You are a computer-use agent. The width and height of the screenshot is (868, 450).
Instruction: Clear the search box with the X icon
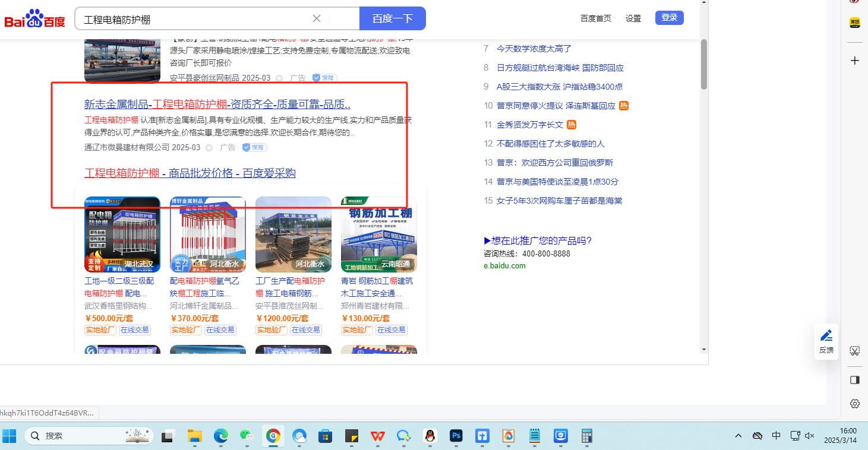317,18
